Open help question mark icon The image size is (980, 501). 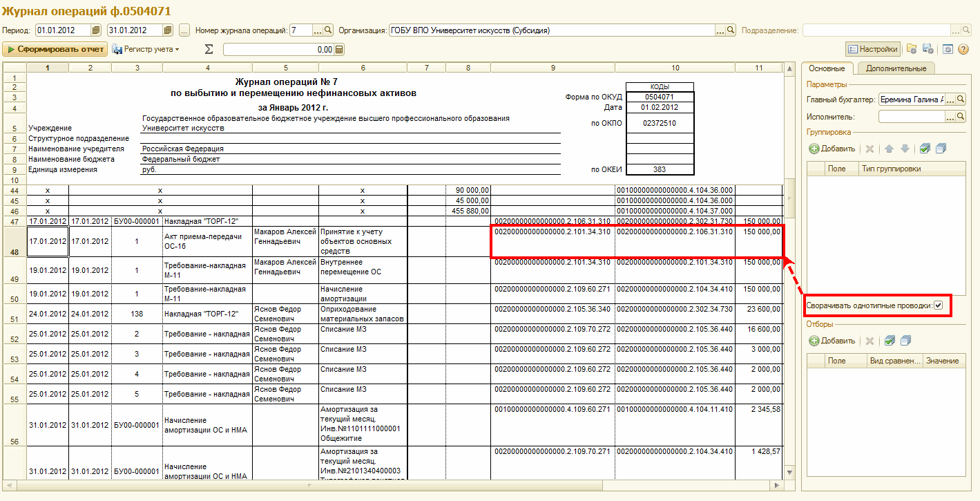click(x=965, y=49)
